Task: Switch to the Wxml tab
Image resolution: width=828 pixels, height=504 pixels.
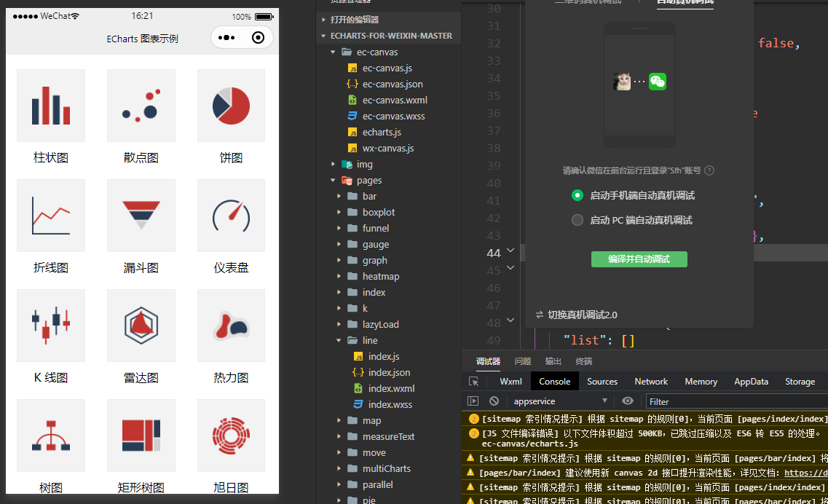Action: [x=510, y=382]
